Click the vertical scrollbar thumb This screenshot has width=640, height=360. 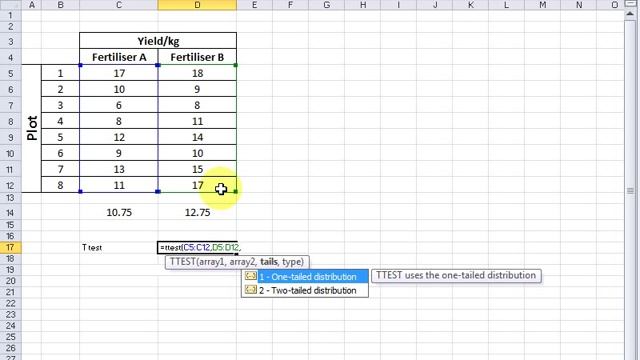pyautogui.click(x=630, y=190)
